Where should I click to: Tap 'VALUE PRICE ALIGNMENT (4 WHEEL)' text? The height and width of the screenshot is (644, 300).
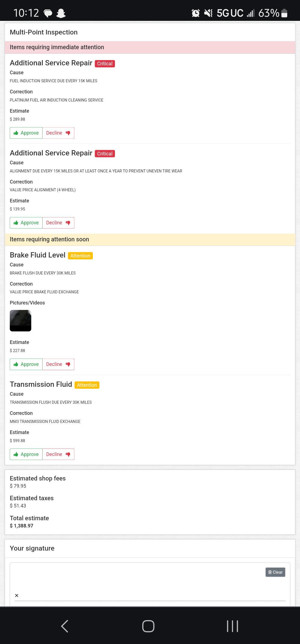tap(42, 190)
